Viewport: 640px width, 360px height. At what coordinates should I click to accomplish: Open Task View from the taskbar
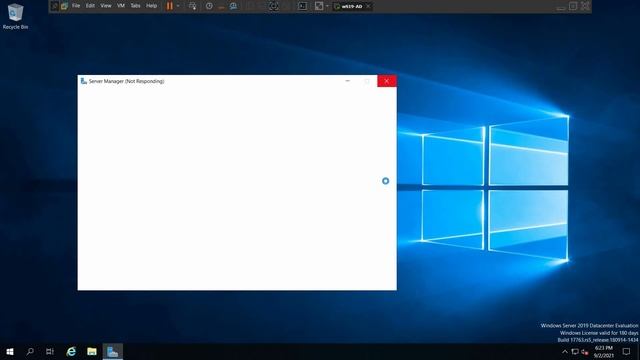coord(50,351)
